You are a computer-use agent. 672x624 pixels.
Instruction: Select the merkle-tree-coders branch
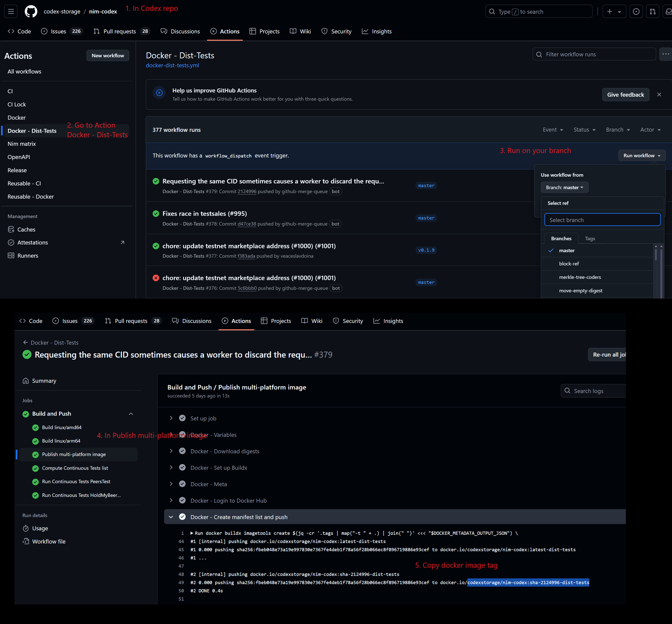580,277
